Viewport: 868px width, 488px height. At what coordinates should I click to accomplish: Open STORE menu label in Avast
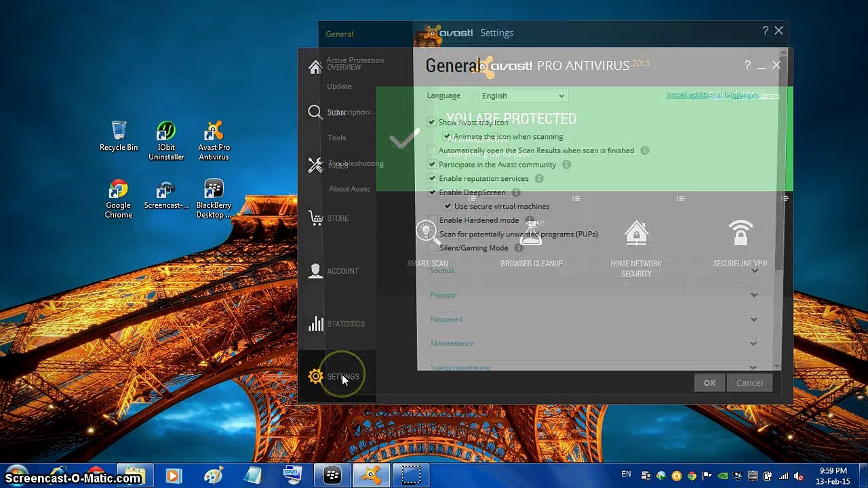pyautogui.click(x=338, y=218)
